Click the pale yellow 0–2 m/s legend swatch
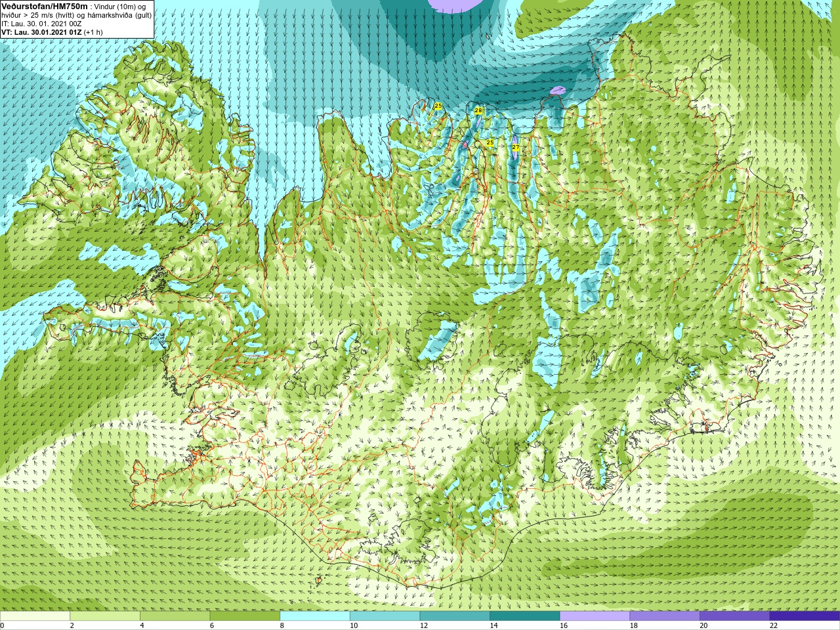Image resolution: width=840 pixels, height=630 pixels. coord(35,616)
